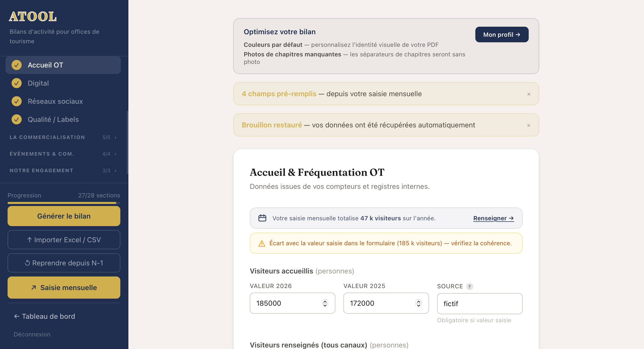Click the Générer le bilan button
Screen dimensions: 644x349
coord(64,216)
